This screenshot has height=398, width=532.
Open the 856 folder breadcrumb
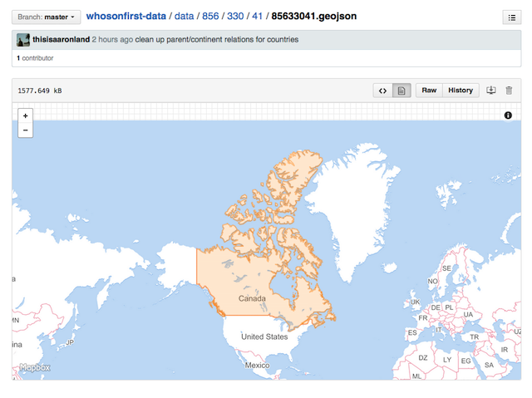click(210, 17)
